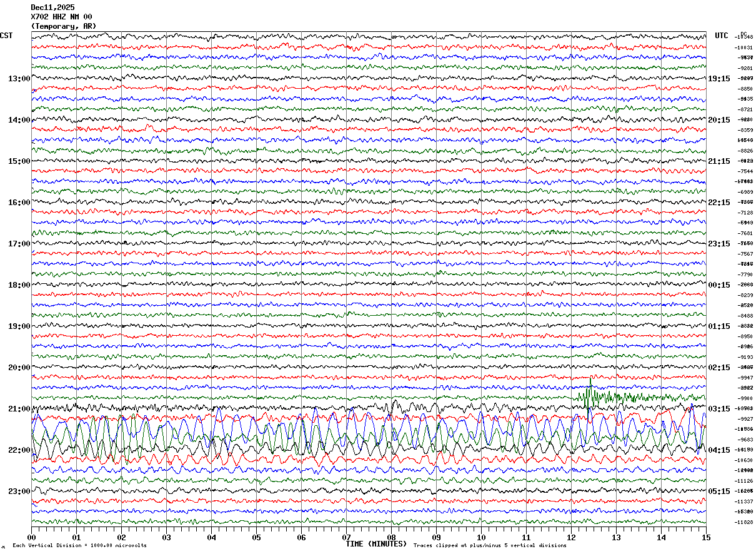This screenshot has height=554, width=756.
Task: Click the 03:15 UTC time label
Action: pyautogui.click(x=719, y=409)
